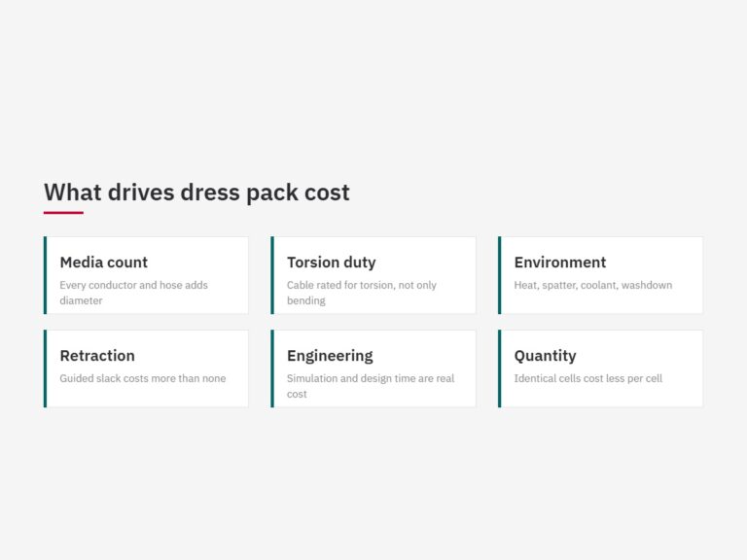Select the "Retraction" card title
Image resolution: width=747 pixels, height=560 pixels.
pyautogui.click(x=97, y=356)
